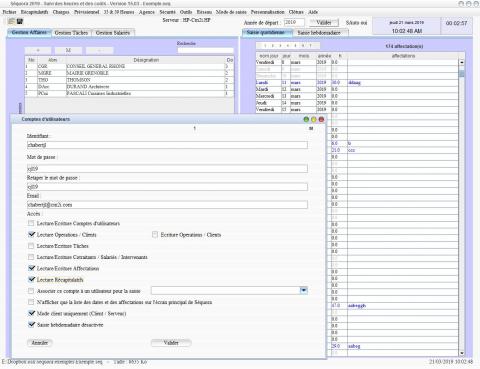Viewport: 480px width, 369px height.
Task: Enable Lecture/Ecriture Cotraitants / Salariés / Intervenants
Action: 31,257
